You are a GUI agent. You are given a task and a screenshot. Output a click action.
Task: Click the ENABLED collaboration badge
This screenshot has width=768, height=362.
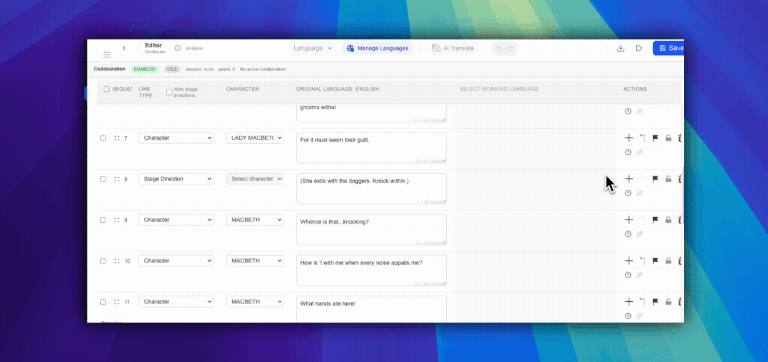[x=144, y=69]
